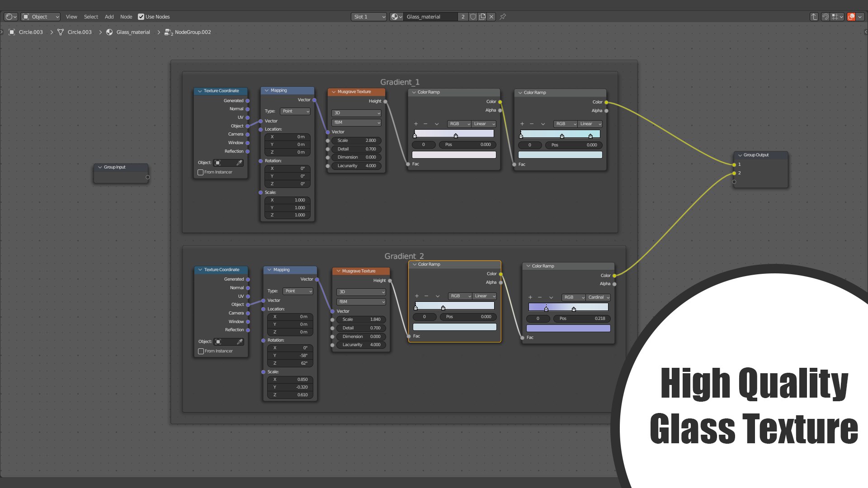The width and height of the screenshot is (868, 488).
Task: Click Scale 2.800 field in Gradient_1 Musgrave
Action: click(357, 141)
